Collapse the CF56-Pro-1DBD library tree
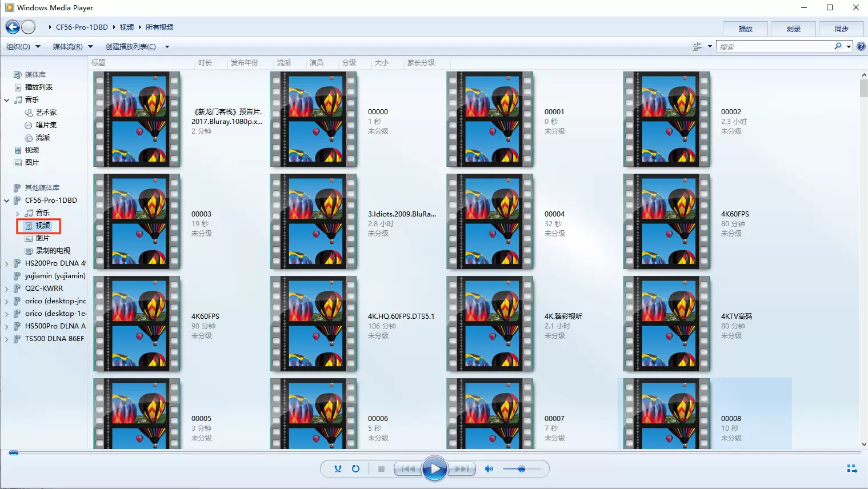This screenshot has width=868, height=489. [6, 201]
